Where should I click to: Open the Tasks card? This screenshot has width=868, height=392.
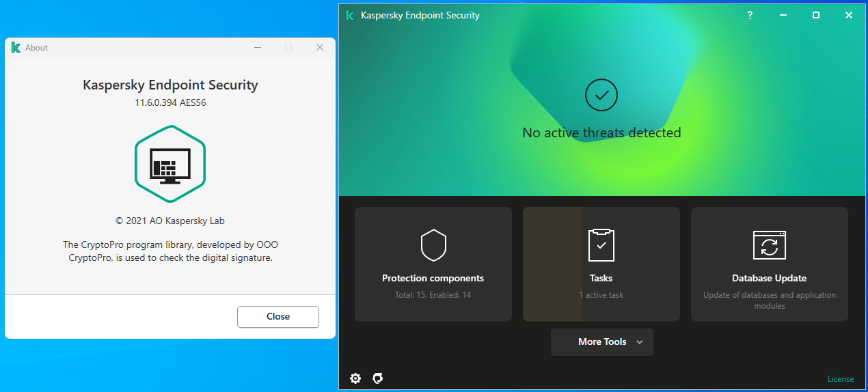(x=601, y=264)
